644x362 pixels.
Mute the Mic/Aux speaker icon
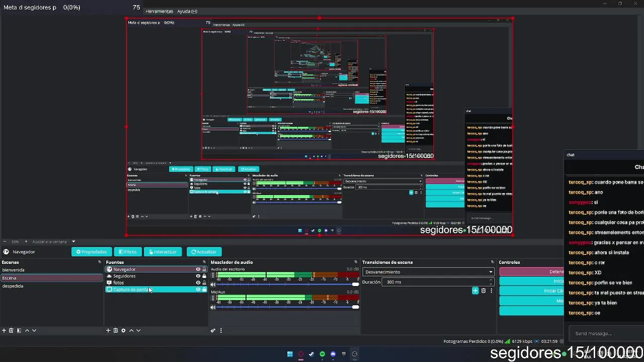213,307
